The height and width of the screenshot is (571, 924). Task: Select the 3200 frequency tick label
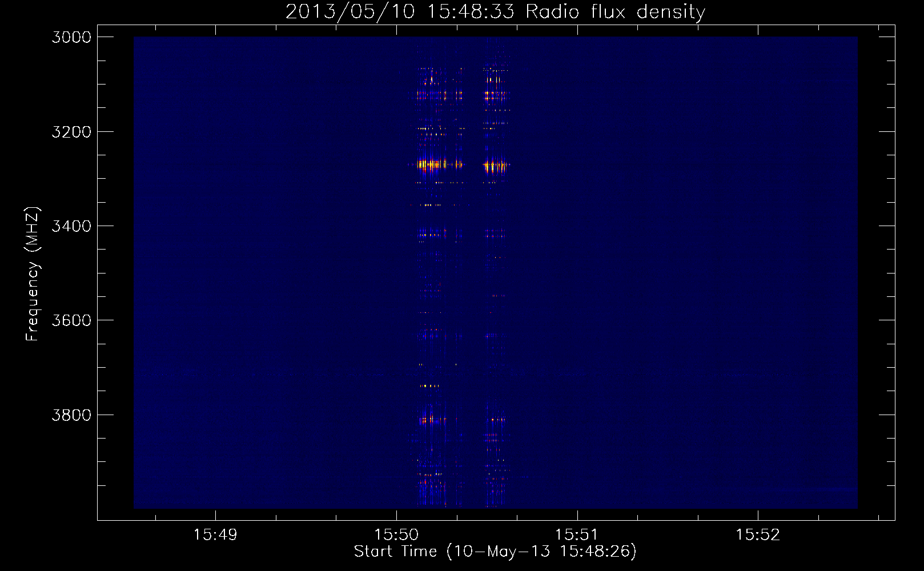coord(71,132)
